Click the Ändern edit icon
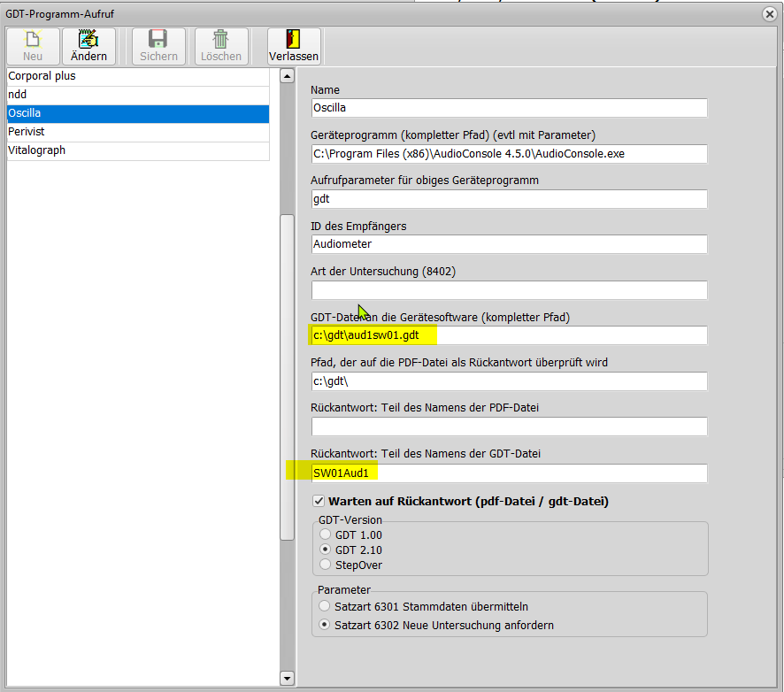 [88, 39]
